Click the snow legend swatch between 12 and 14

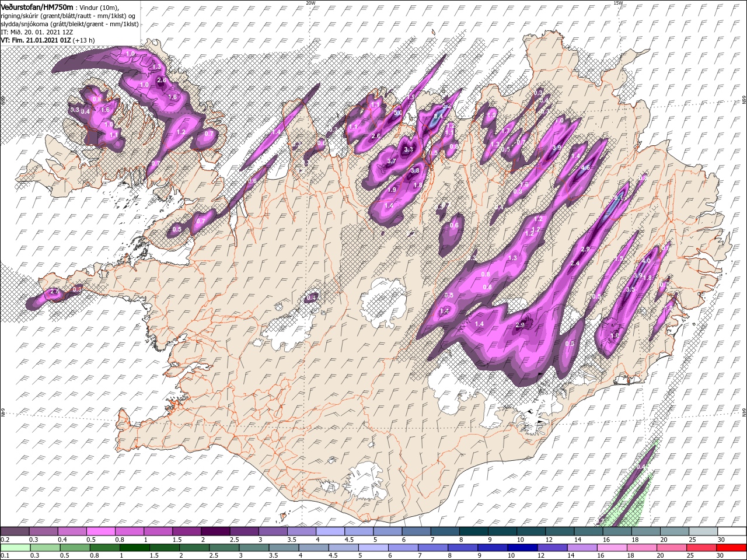point(560,531)
